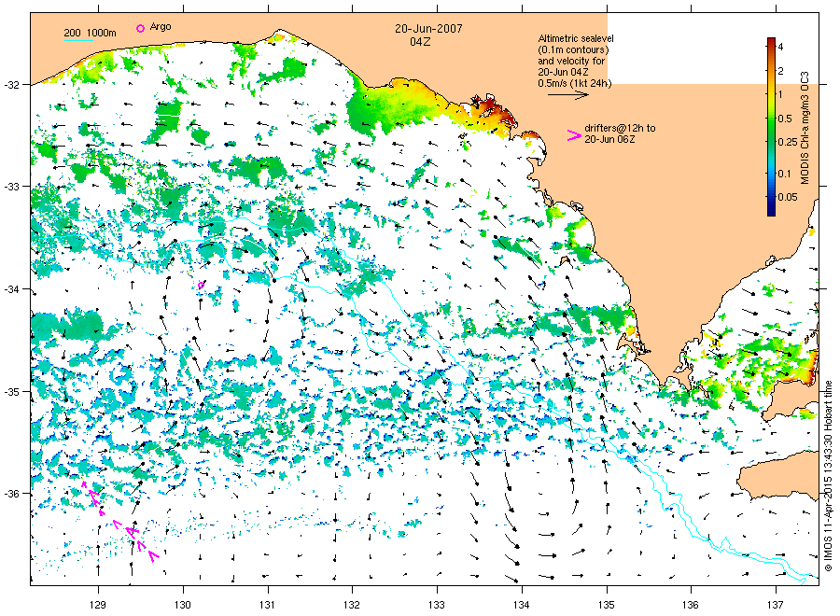Click the 'MODIS Chl-a mg/m3 OC3' label

(805, 128)
